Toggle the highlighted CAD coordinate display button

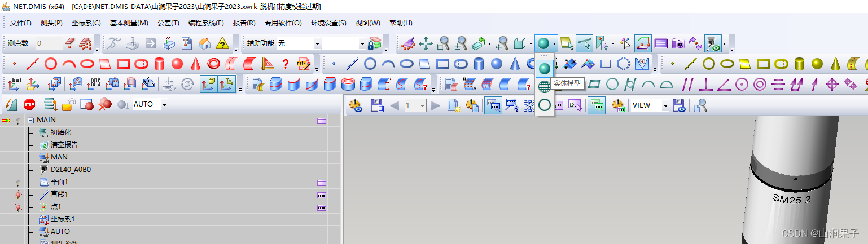point(208,84)
